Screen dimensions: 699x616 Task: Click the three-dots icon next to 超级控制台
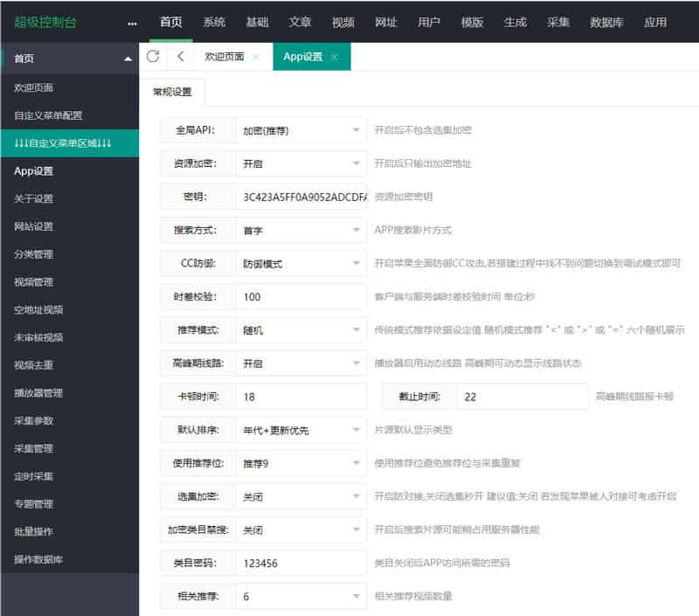(x=132, y=23)
